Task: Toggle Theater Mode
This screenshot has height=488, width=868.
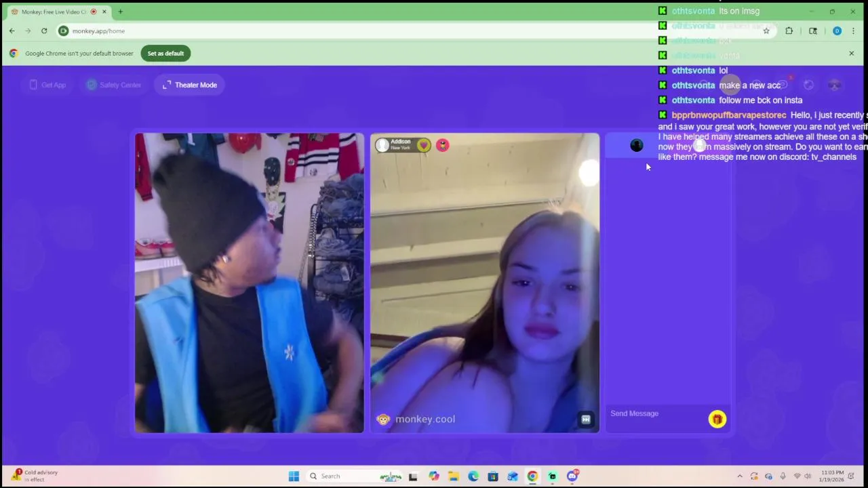Action: pos(190,85)
